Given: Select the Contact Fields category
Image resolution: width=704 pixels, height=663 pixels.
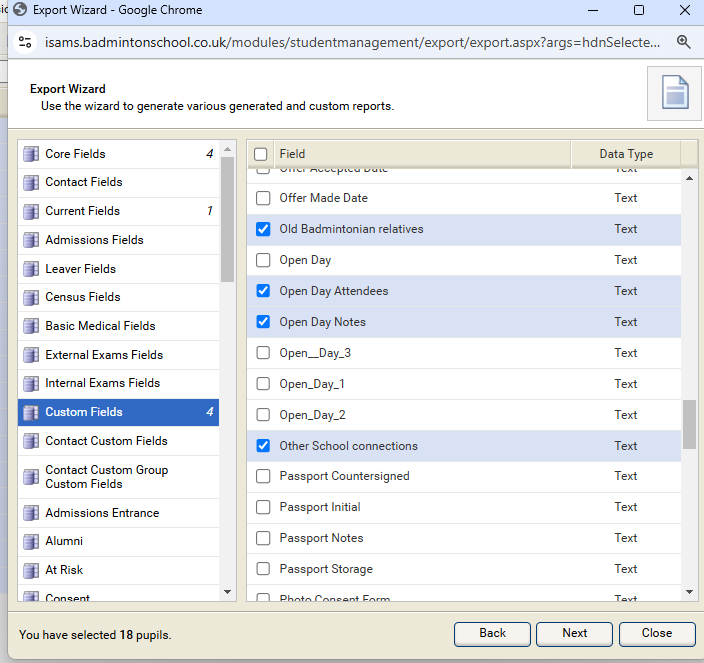Looking at the screenshot, I should pyautogui.click(x=119, y=183).
